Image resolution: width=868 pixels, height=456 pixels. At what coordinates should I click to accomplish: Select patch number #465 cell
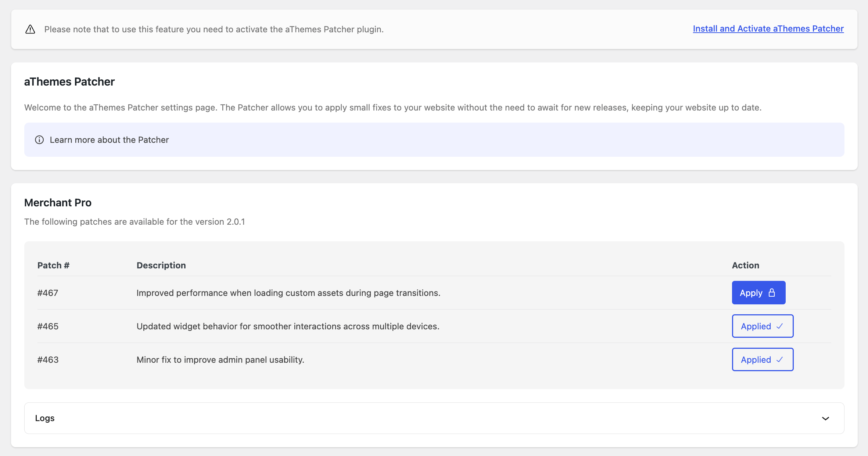point(48,326)
